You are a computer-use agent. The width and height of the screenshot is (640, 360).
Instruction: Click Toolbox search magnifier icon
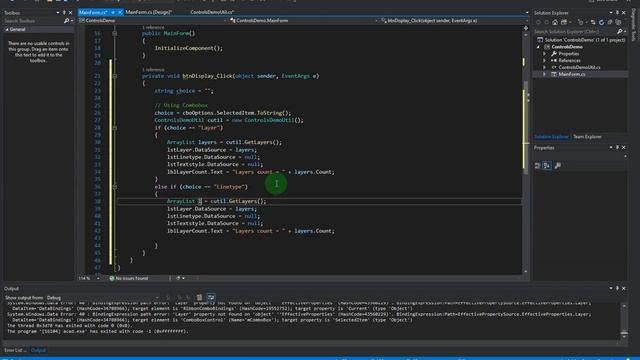coord(67,20)
